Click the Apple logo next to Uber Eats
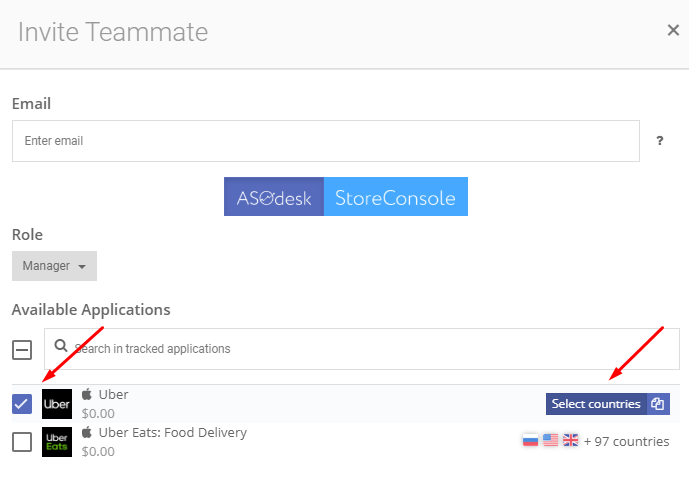Screen dimensions: 689x497 coord(87,432)
